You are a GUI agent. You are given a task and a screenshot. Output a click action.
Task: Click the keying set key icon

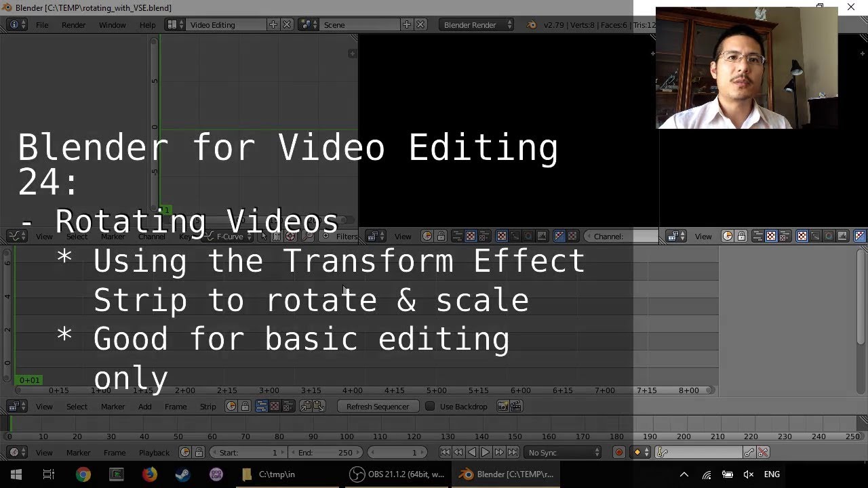pyautogui.click(x=662, y=452)
